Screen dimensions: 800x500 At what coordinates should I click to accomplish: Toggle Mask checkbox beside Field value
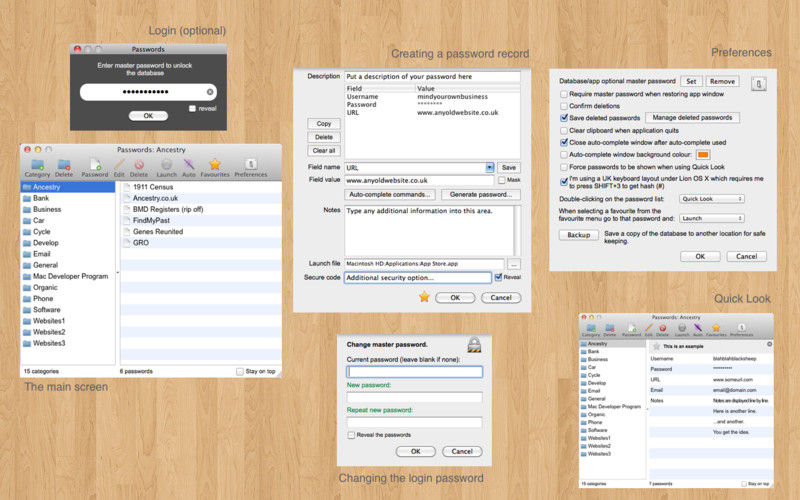pos(502,180)
